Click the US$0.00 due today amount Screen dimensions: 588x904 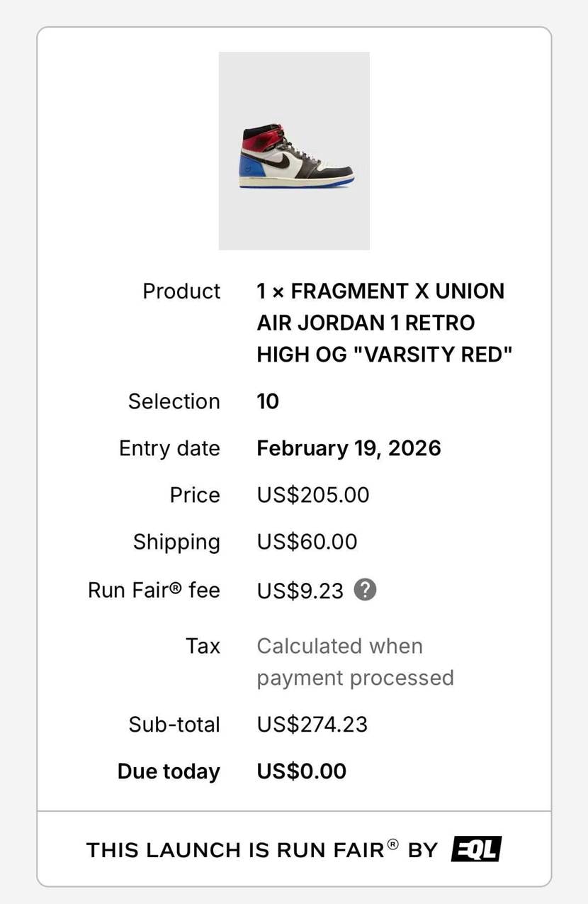302,771
